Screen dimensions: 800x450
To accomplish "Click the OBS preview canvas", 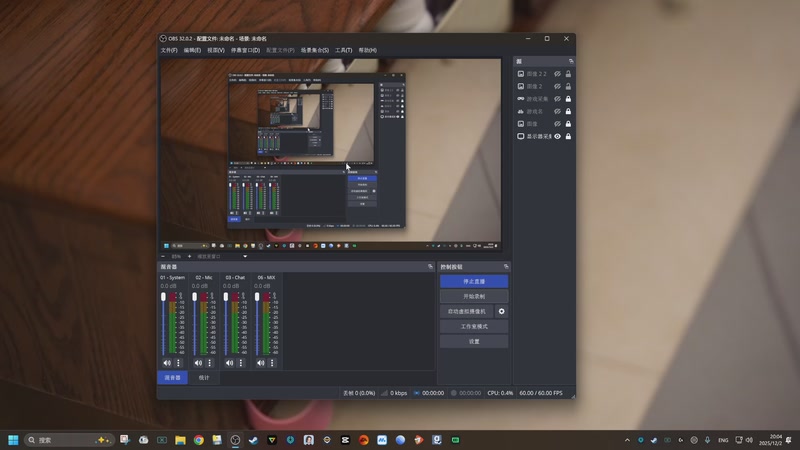I will pos(331,155).
